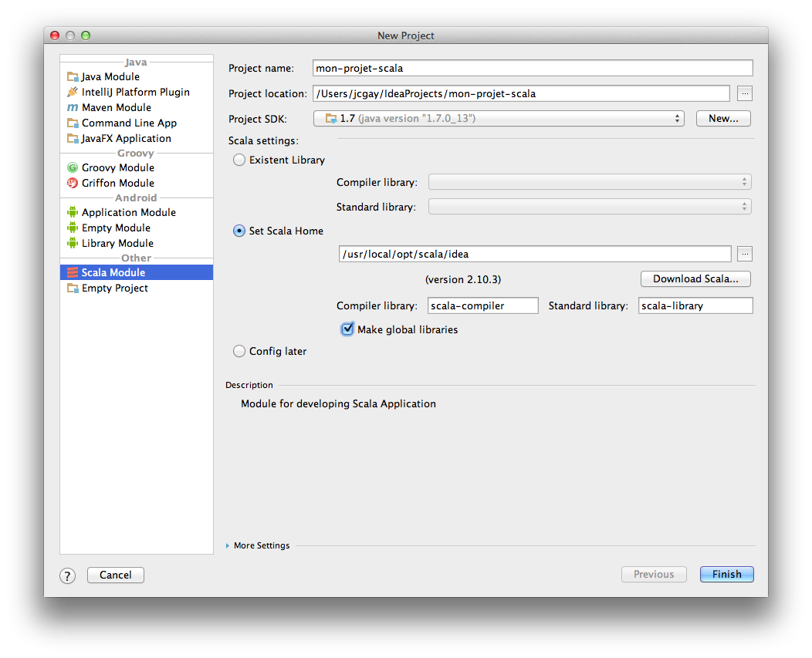This screenshot has width=812, height=658.
Task: Select the Existent Library radio option
Action: coord(239,160)
